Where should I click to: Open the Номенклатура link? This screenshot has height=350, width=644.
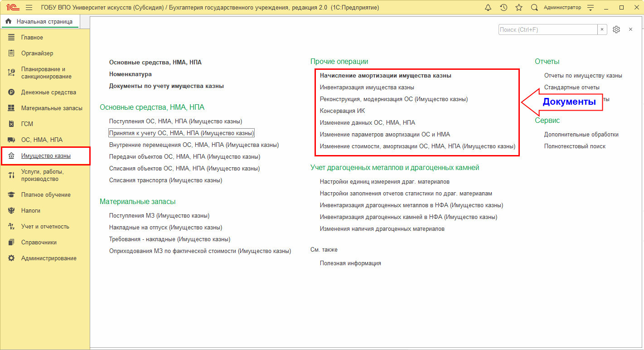[131, 74]
